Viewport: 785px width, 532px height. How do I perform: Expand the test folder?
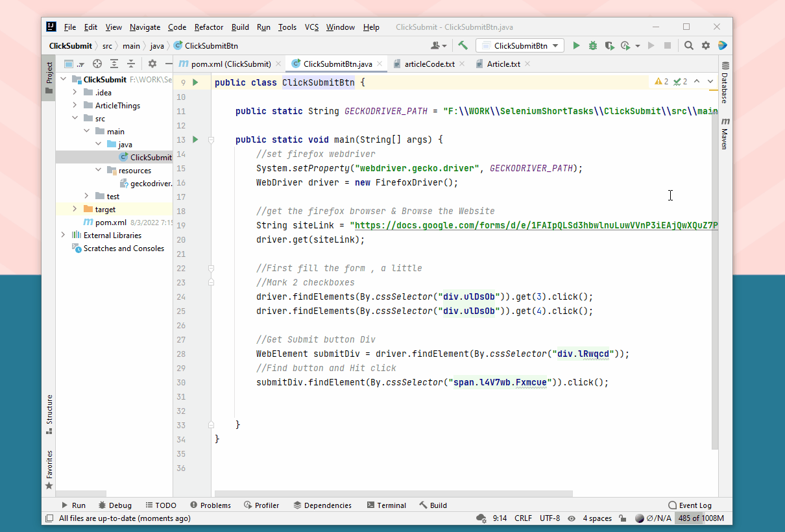[x=87, y=196]
